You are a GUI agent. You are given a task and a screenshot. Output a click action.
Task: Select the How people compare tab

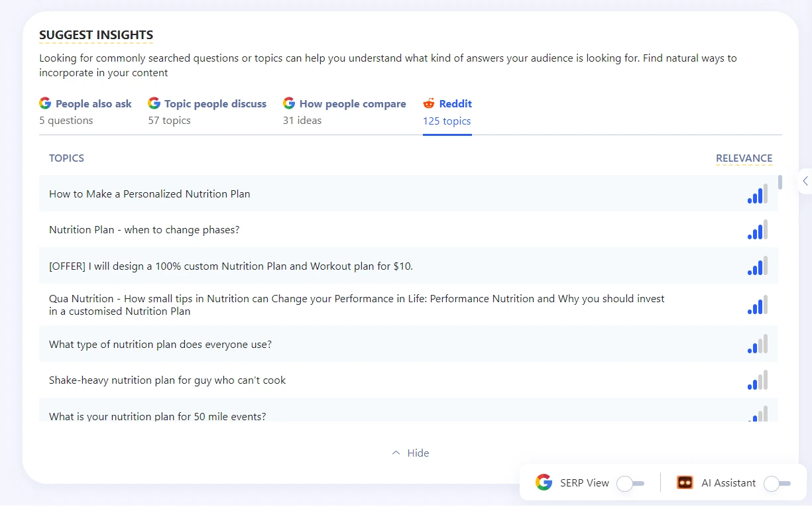(x=352, y=104)
